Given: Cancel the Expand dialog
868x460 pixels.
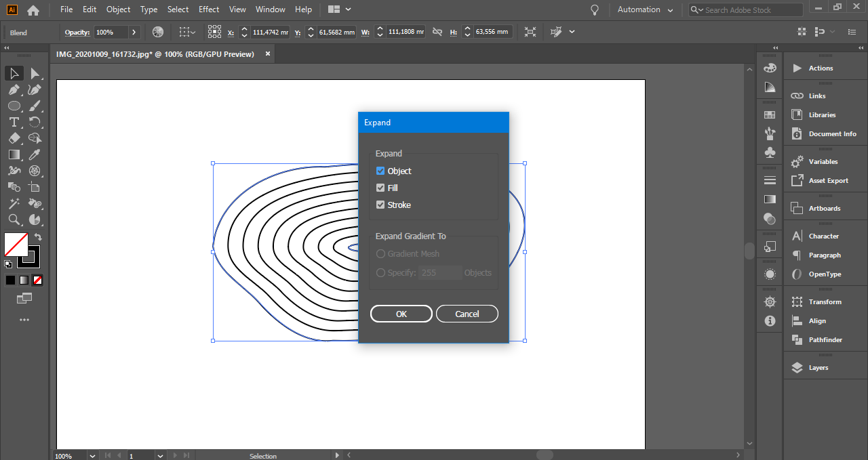Looking at the screenshot, I should point(467,314).
